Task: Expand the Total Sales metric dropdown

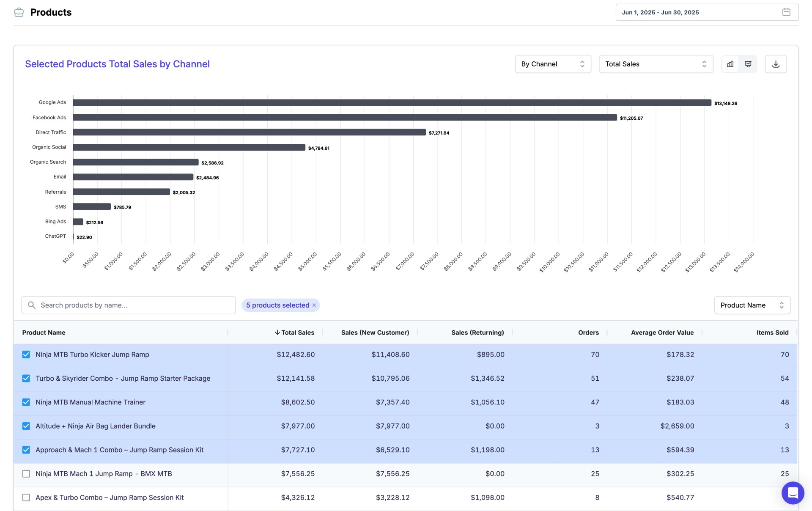Action: tap(656, 64)
